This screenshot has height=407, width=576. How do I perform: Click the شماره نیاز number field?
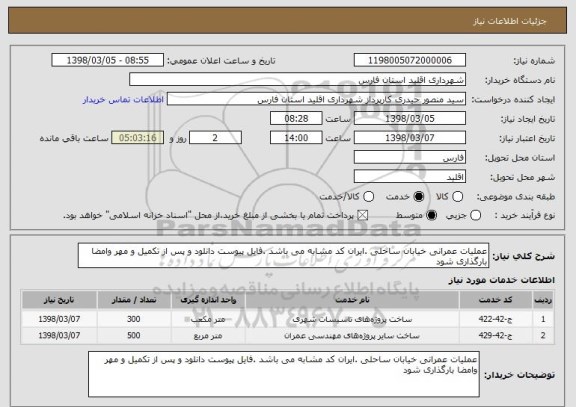coord(410,60)
